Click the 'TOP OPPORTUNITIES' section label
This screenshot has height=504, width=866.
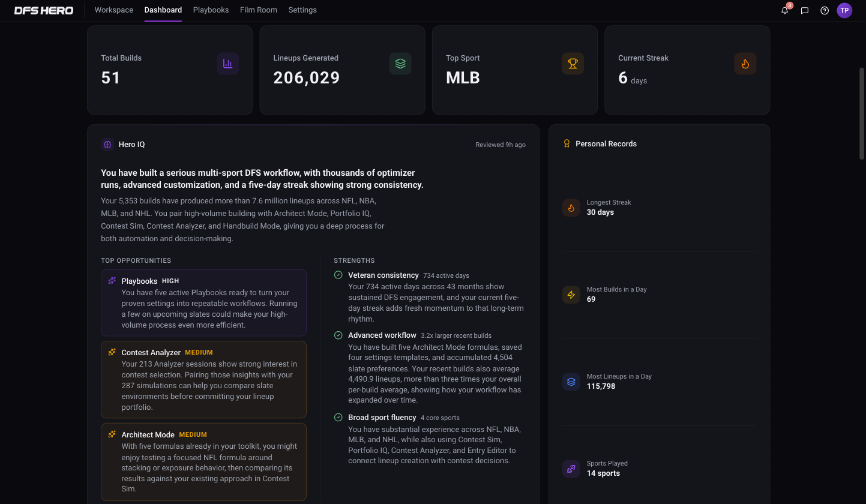point(136,260)
